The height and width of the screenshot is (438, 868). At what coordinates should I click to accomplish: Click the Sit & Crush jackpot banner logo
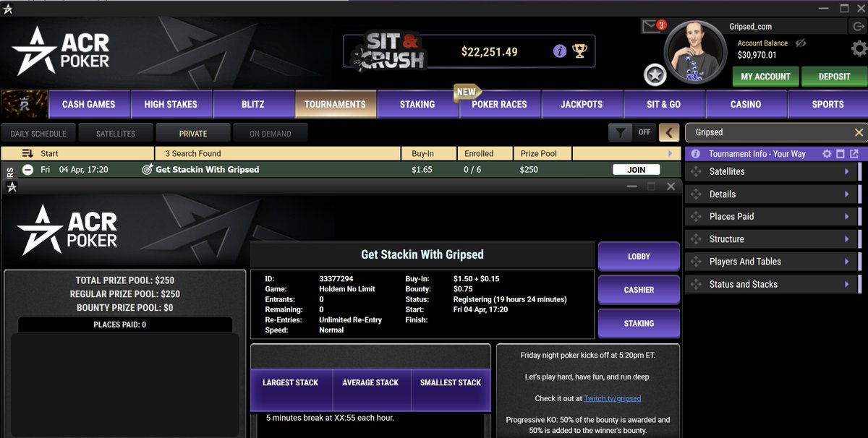click(388, 51)
